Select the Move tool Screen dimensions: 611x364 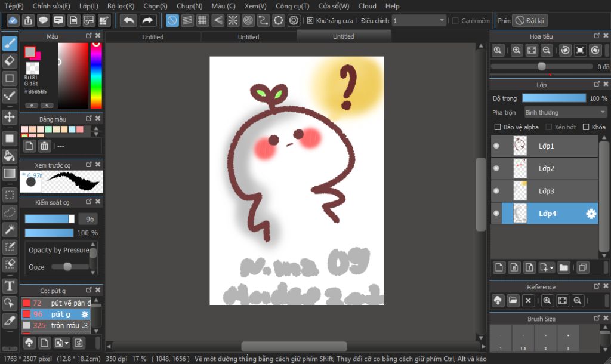click(10, 116)
